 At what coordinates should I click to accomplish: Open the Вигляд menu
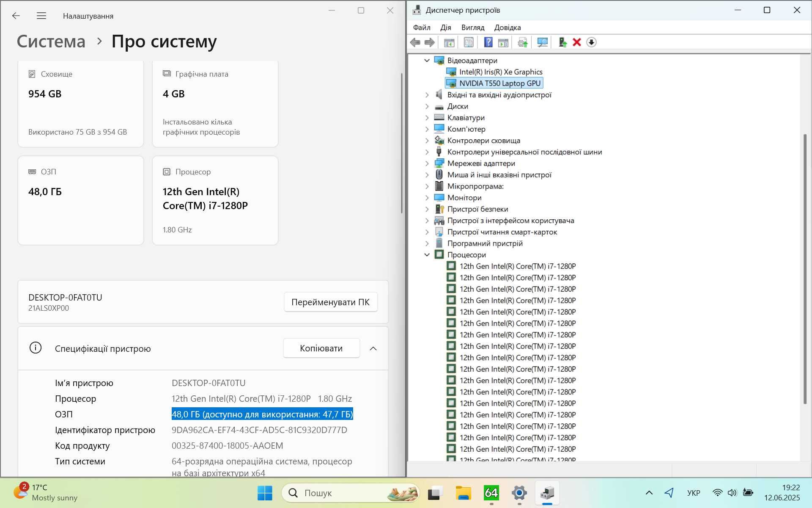473,28
